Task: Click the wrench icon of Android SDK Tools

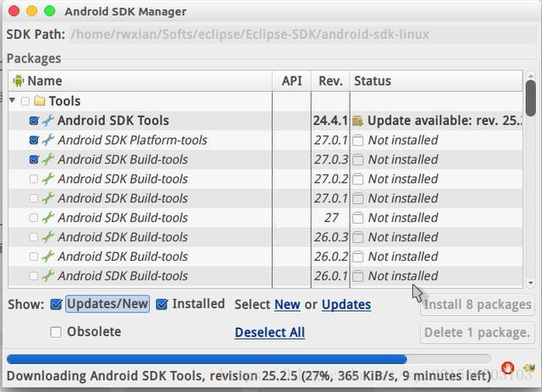Action: tap(47, 120)
